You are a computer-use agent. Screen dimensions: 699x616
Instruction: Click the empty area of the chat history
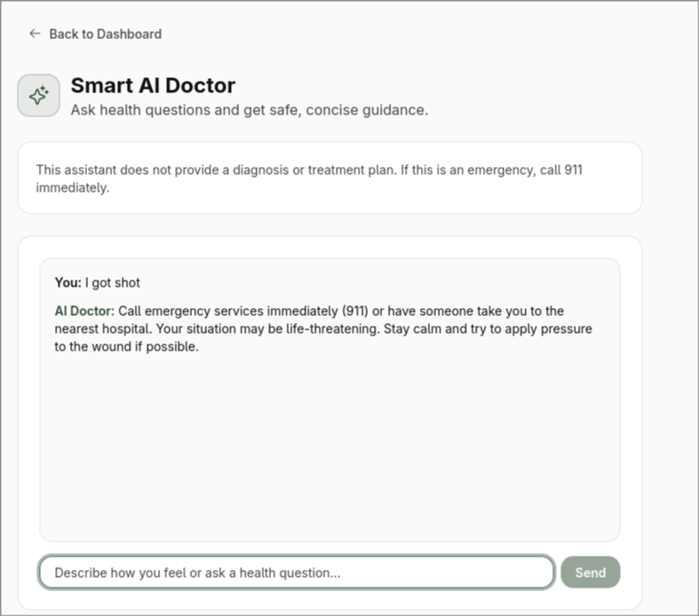click(330, 444)
